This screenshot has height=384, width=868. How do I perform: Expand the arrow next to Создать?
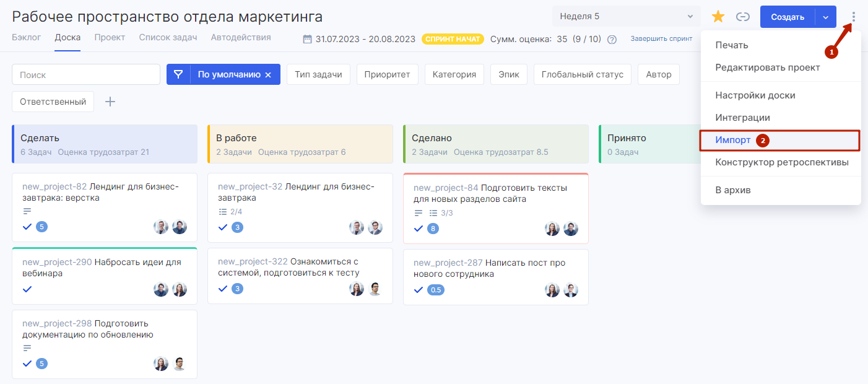[825, 17]
